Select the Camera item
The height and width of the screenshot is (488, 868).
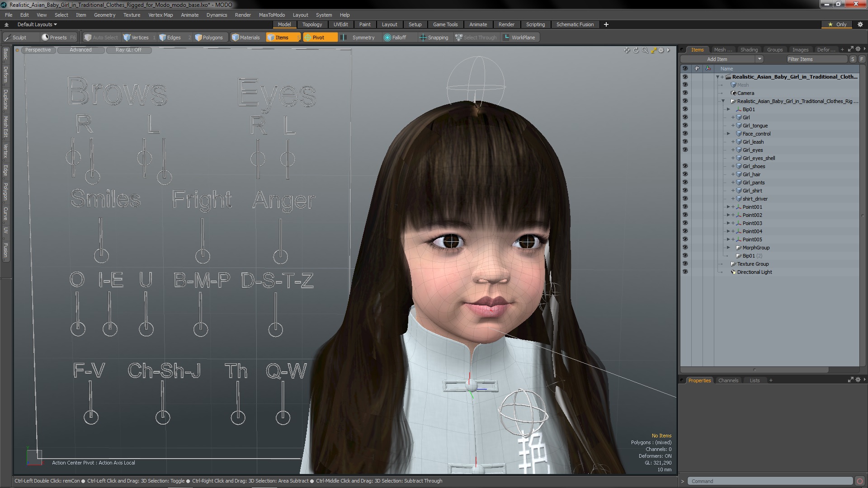(x=745, y=93)
